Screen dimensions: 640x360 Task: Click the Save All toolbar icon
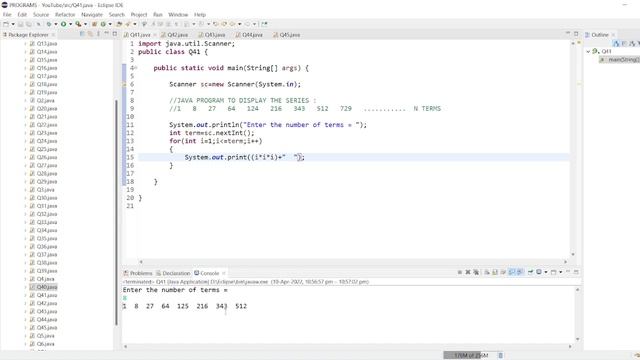28,24
